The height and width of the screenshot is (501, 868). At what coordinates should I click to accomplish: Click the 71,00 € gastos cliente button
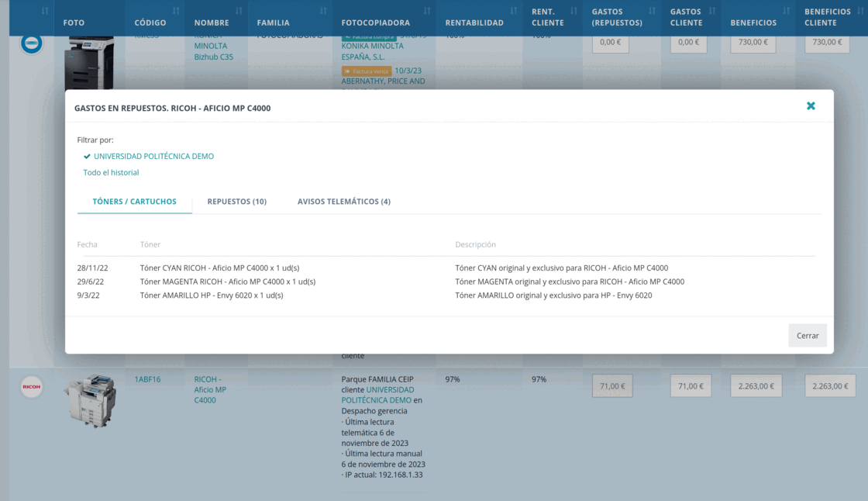click(691, 386)
